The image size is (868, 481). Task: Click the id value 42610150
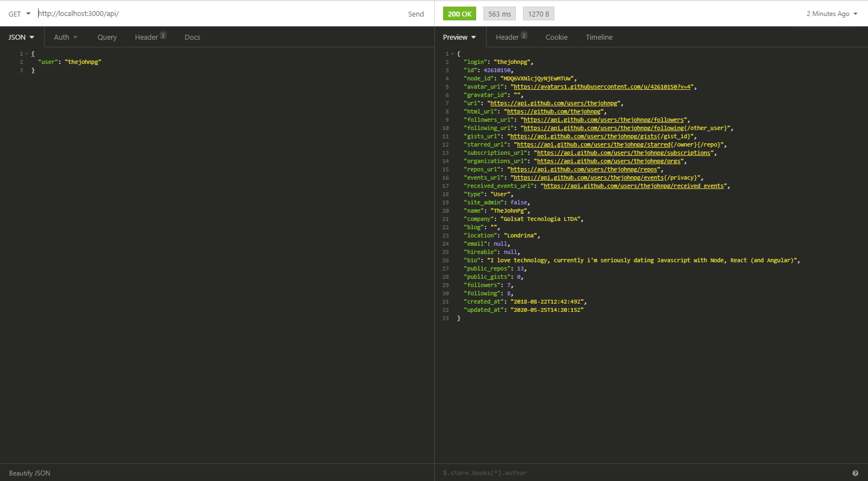click(x=497, y=71)
